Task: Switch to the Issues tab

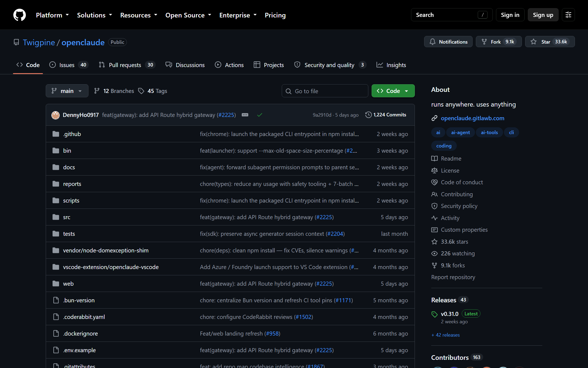Action: pyautogui.click(x=69, y=65)
